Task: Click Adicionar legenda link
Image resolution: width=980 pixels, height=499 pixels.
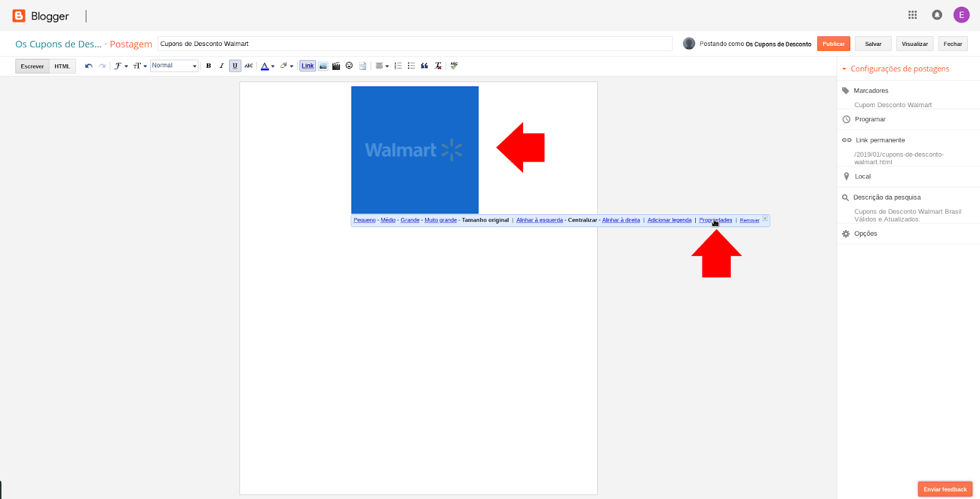Action: click(669, 220)
